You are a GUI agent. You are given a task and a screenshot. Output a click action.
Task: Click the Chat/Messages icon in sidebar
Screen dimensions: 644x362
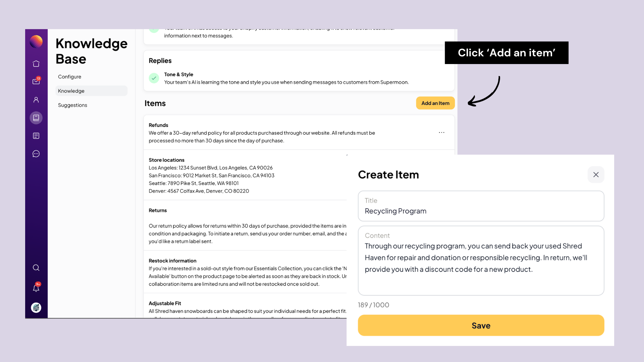pyautogui.click(x=36, y=154)
